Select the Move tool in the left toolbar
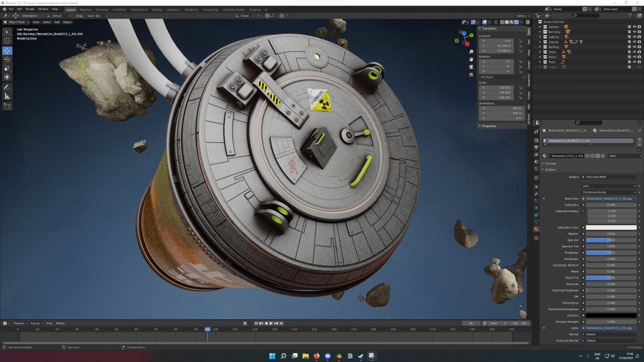 point(7,50)
